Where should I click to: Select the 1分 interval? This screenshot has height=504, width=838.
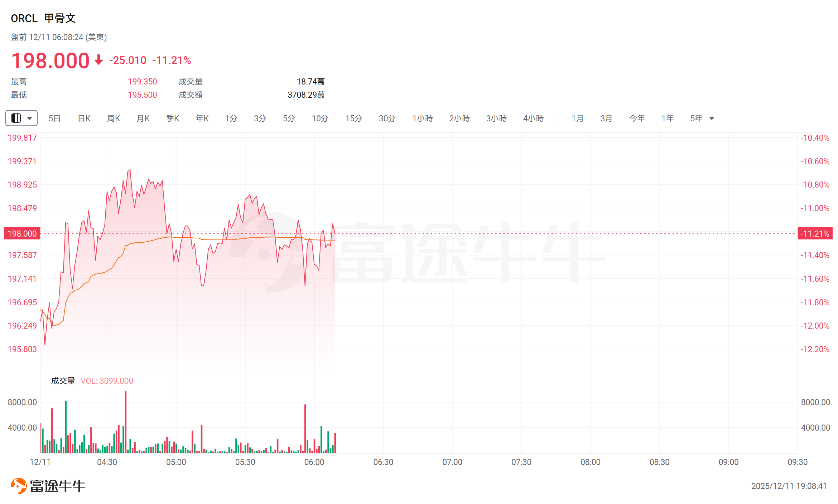pyautogui.click(x=231, y=118)
